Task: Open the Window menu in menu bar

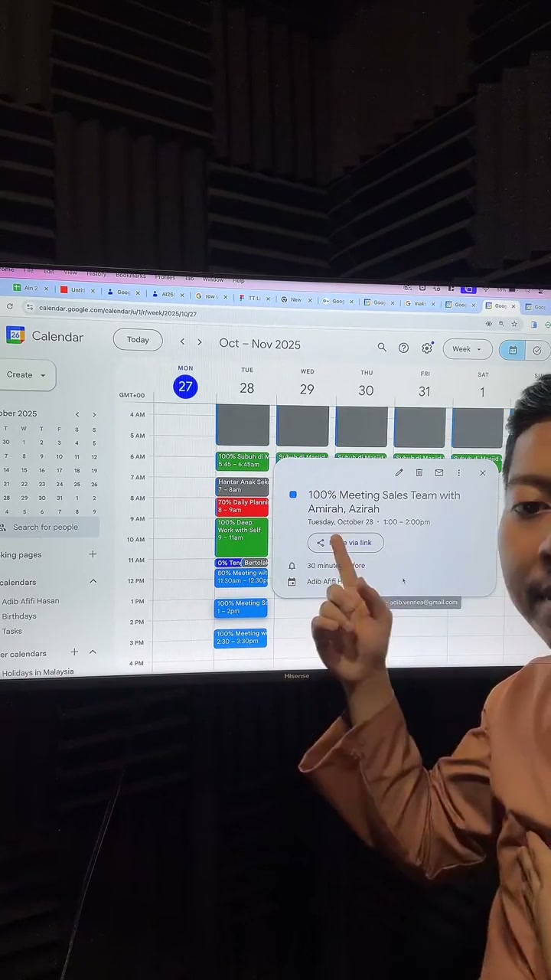Action: click(214, 279)
